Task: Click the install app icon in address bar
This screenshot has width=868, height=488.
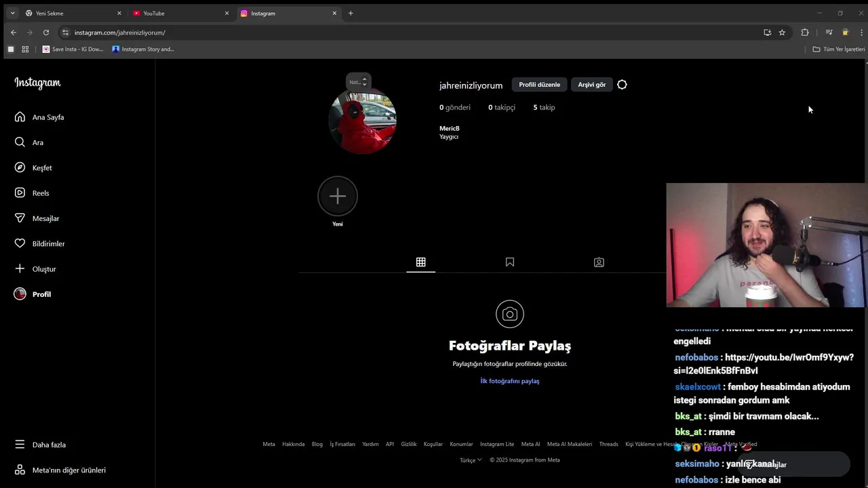Action: click(x=768, y=33)
